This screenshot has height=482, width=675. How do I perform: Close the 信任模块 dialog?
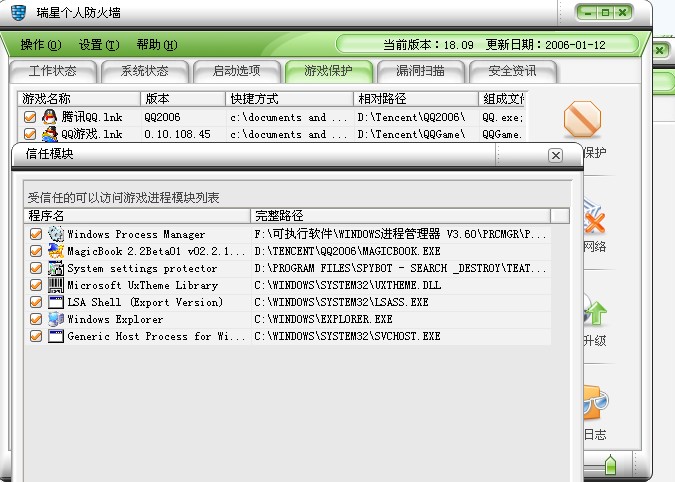tap(556, 155)
